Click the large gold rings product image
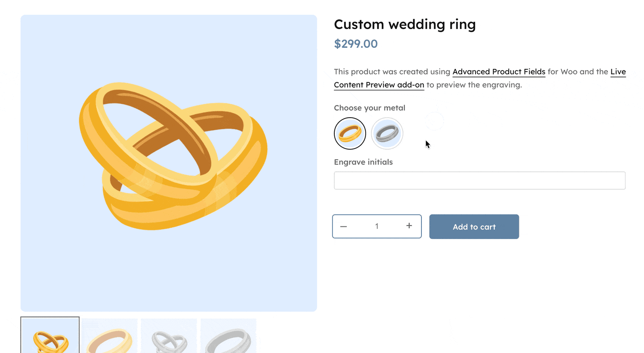Screen dimensions: 644x353 169,163
